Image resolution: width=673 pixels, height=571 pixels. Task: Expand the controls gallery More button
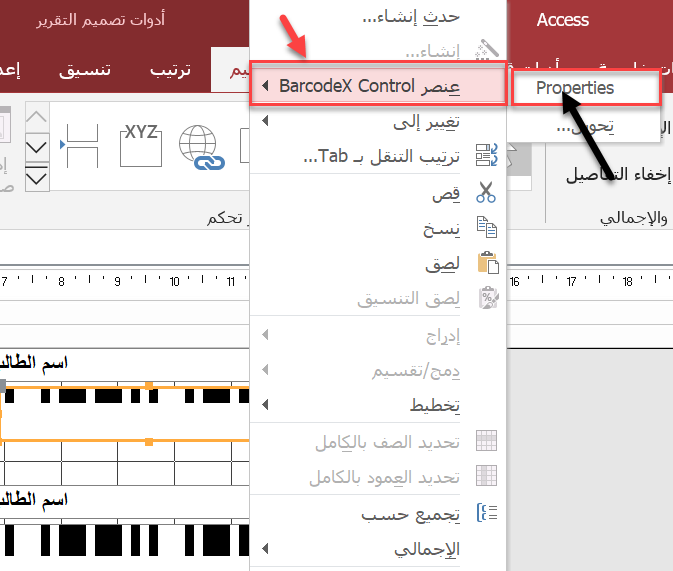pyautogui.click(x=37, y=177)
